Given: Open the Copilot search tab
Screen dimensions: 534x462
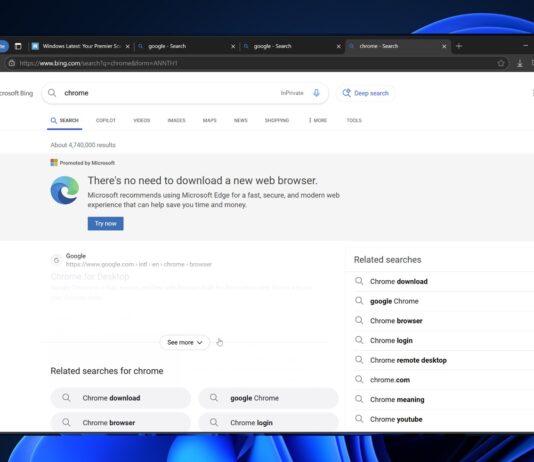Looking at the screenshot, I should pyautogui.click(x=106, y=121).
